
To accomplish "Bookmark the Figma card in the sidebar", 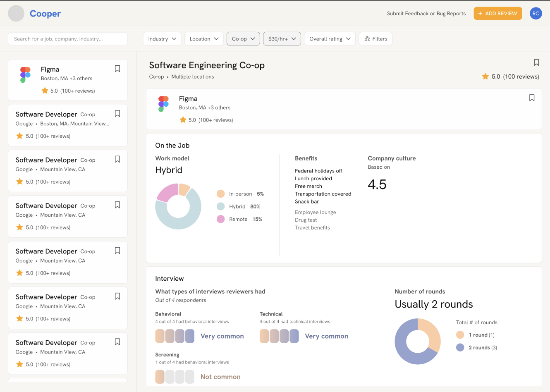I will pyautogui.click(x=117, y=69).
